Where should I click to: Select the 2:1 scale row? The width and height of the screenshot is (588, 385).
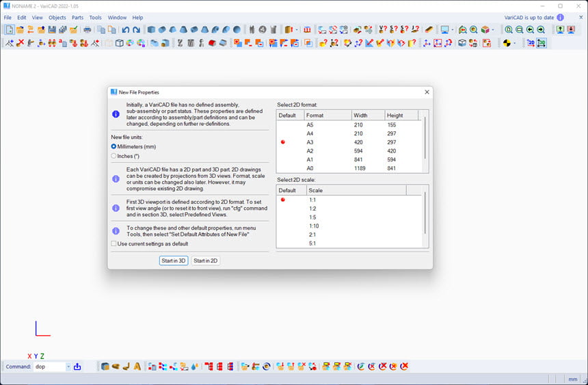tap(349, 235)
